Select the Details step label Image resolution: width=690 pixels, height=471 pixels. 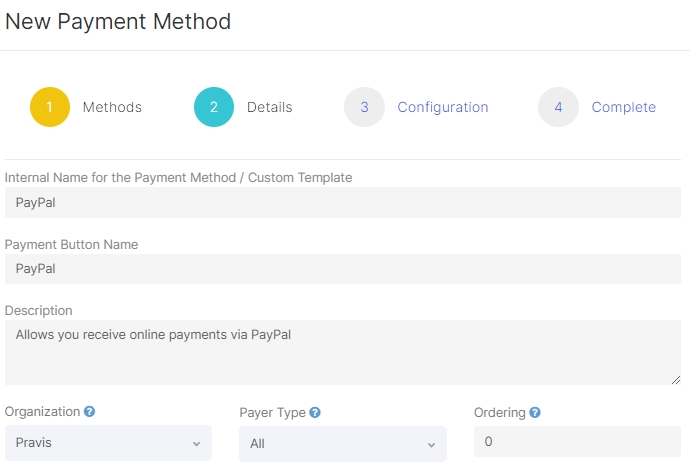270,107
